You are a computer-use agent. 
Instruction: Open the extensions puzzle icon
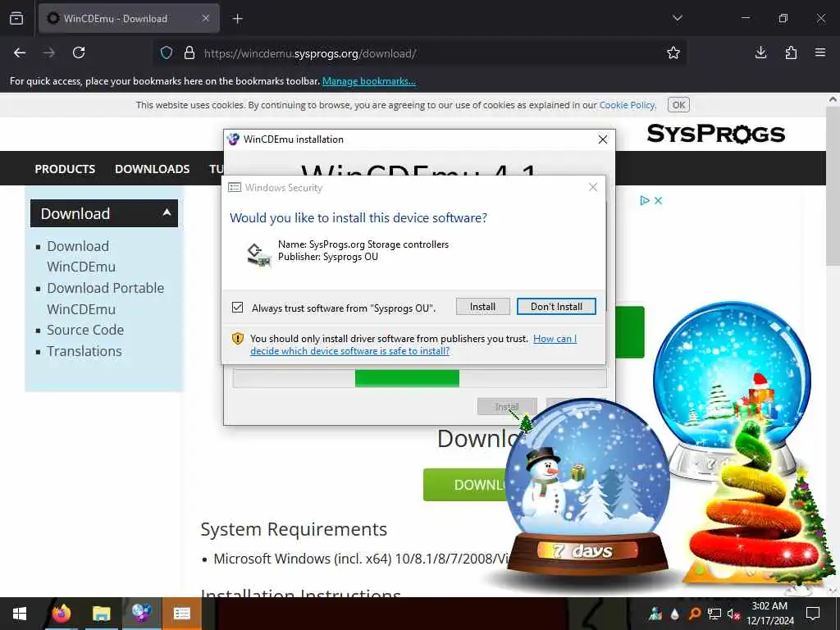[791, 52]
